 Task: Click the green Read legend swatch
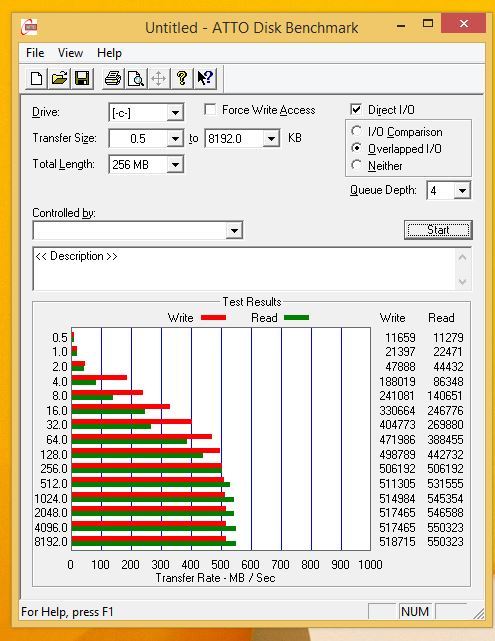[296, 318]
